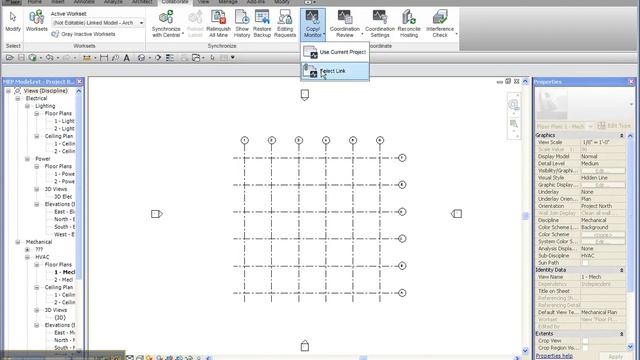Click the Default 3D View icon
Viewport: 640px width, 360px height.
point(141,58)
